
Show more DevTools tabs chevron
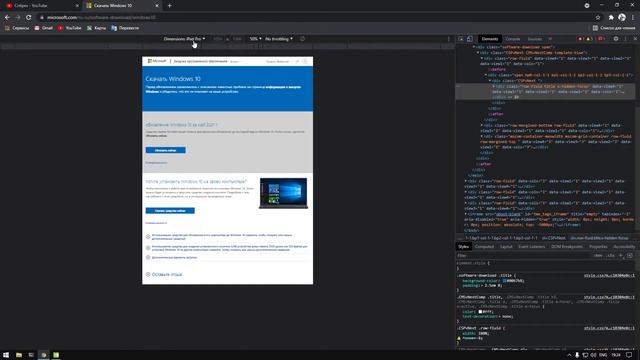(550, 39)
